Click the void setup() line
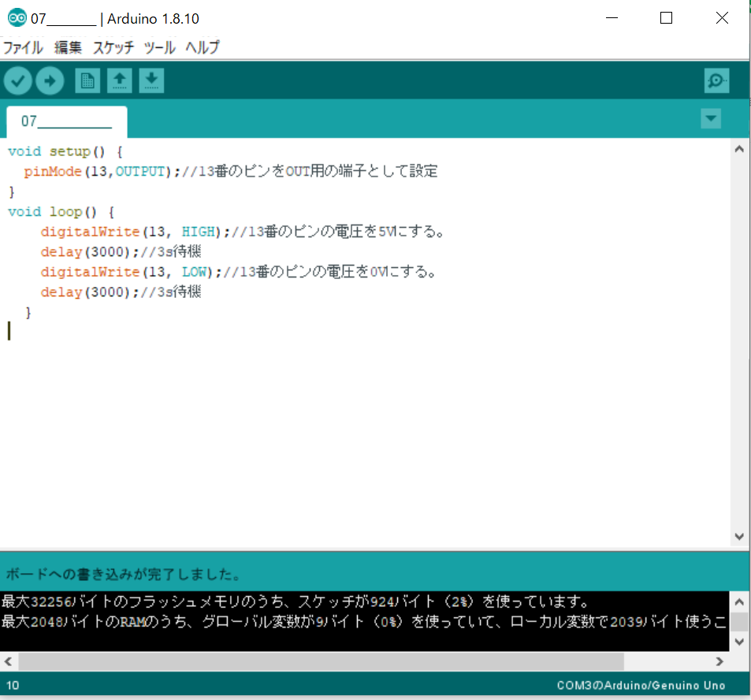 click(x=65, y=151)
